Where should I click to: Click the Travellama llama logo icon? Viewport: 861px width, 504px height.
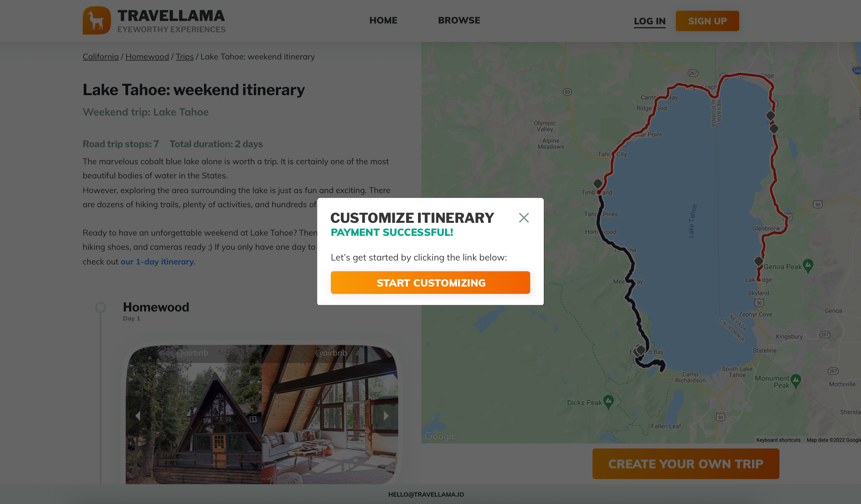click(97, 20)
